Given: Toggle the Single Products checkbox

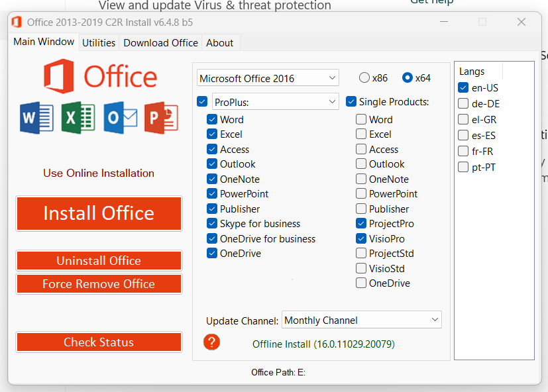Looking at the screenshot, I should click(351, 102).
